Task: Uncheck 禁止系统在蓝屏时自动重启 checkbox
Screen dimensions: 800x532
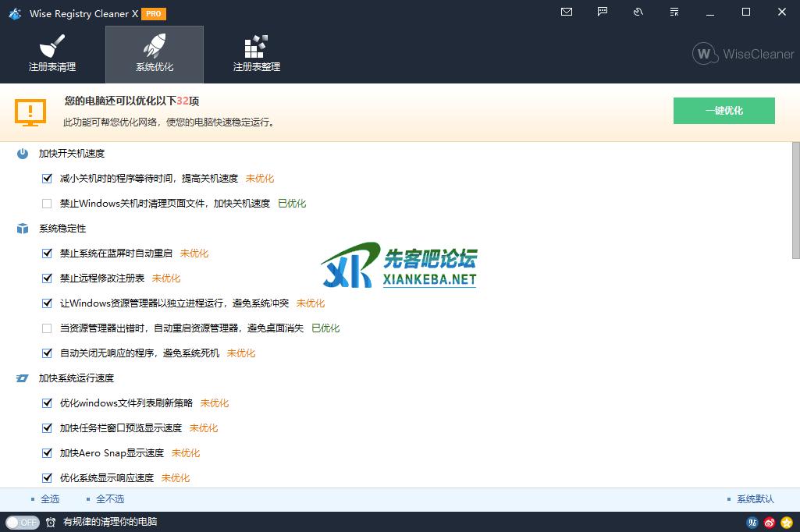Action: point(47,254)
